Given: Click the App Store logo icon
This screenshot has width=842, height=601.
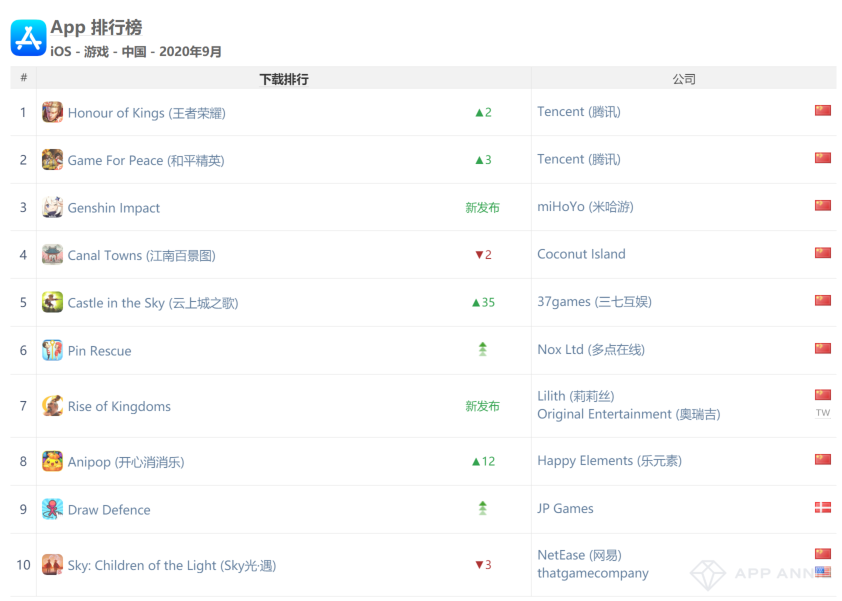Looking at the screenshot, I should [28, 38].
